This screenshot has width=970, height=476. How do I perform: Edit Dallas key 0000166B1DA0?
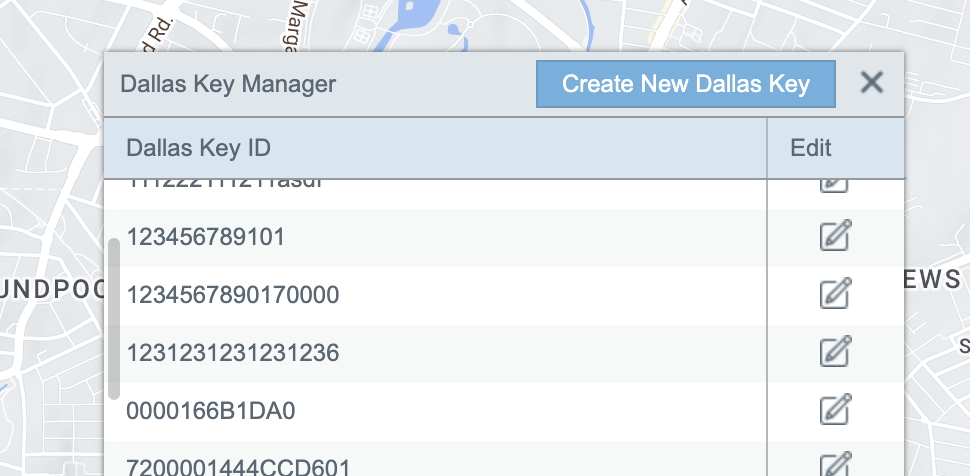(835, 411)
